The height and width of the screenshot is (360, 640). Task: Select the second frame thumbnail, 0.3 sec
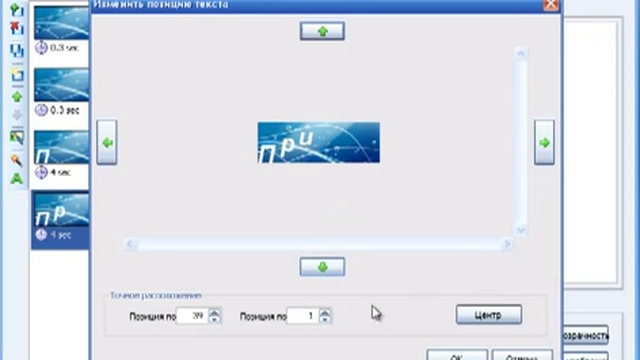[61, 85]
